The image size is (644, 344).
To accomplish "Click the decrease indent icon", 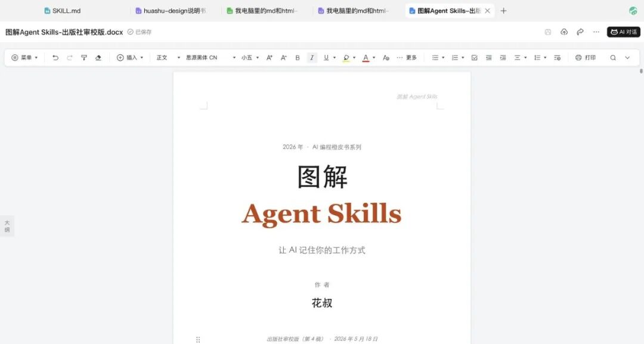I will click(x=489, y=58).
